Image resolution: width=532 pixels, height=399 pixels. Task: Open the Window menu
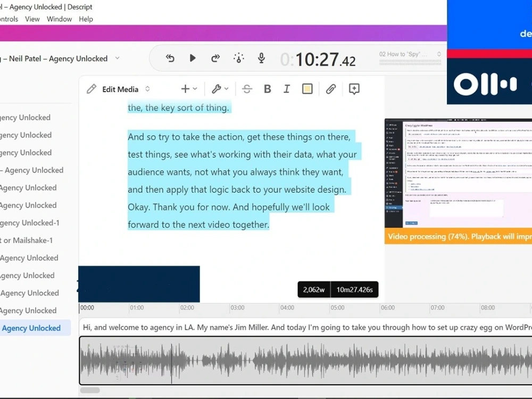60,19
